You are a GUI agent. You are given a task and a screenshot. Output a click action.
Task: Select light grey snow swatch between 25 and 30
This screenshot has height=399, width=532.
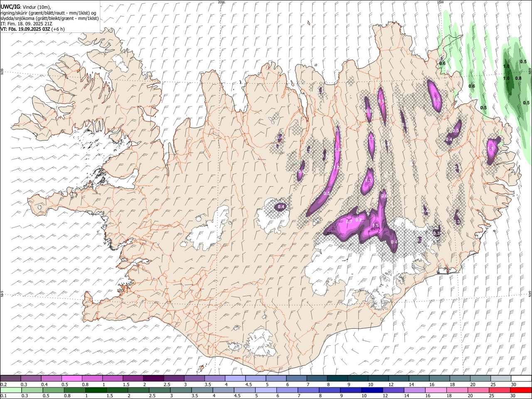click(501, 378)
